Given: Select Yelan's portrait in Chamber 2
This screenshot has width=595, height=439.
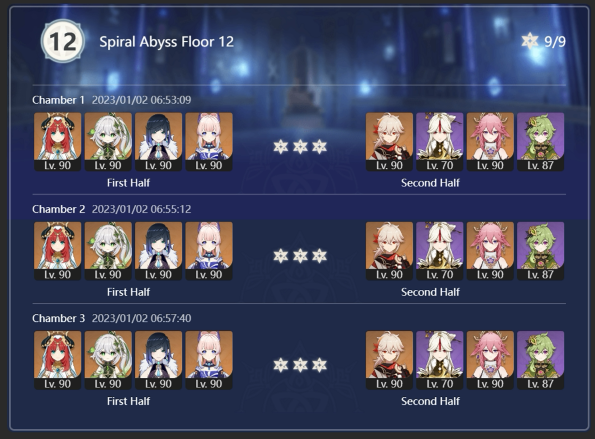Looking at the screenshot, I should [x=159, y=251].
